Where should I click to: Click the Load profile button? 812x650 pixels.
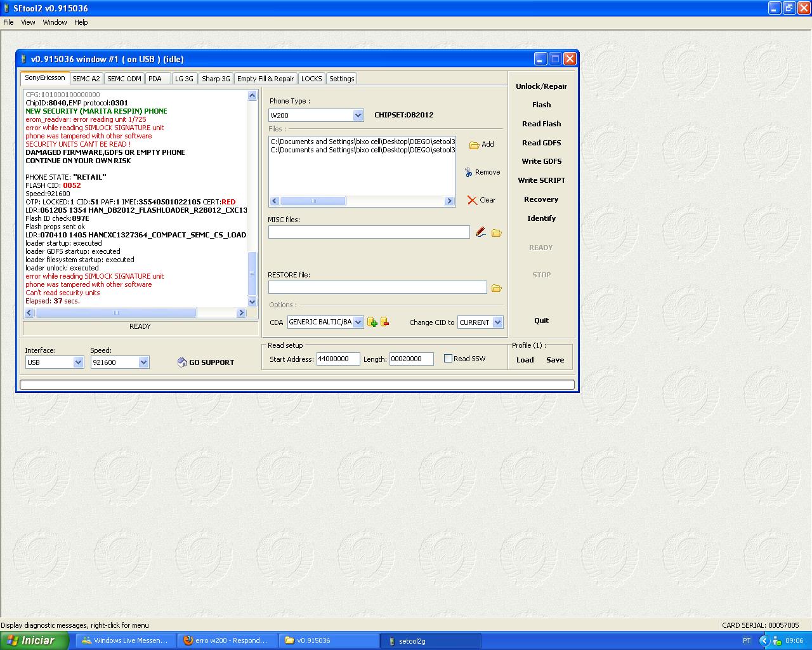(x=525, y=360)
